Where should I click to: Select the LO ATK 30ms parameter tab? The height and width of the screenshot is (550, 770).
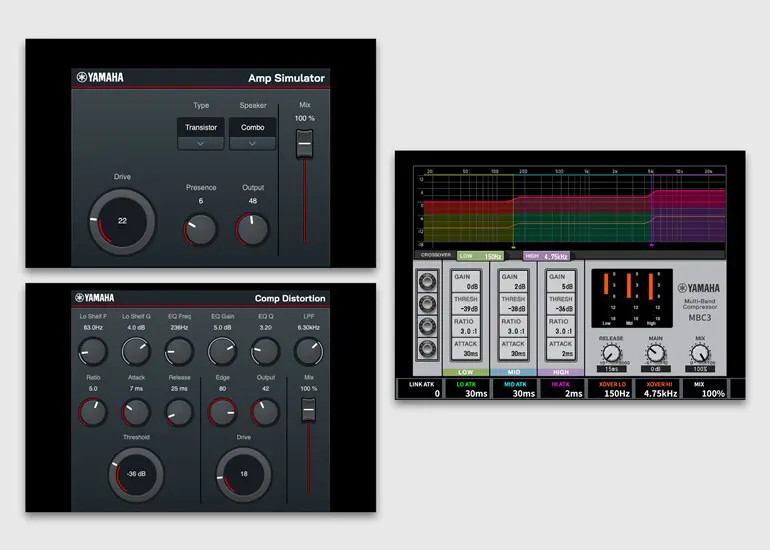coord(467,389)
